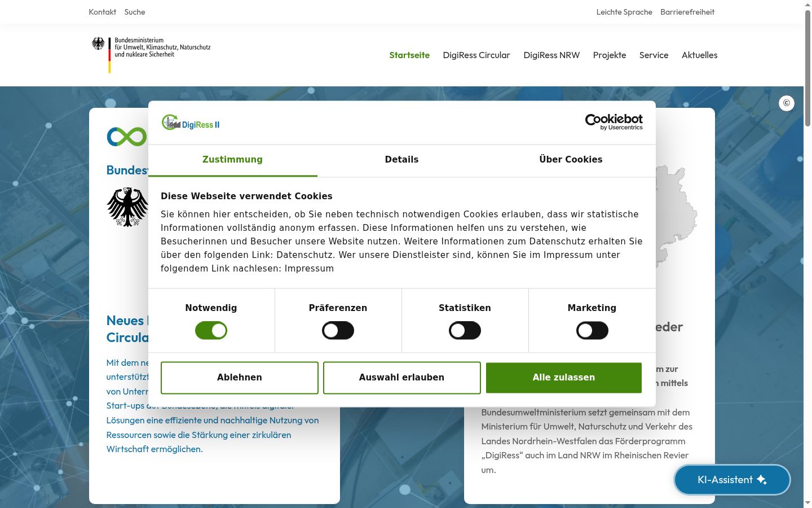The image size is (812, 508).
Task: Go to Aktuelles
Action: point(699,55)
